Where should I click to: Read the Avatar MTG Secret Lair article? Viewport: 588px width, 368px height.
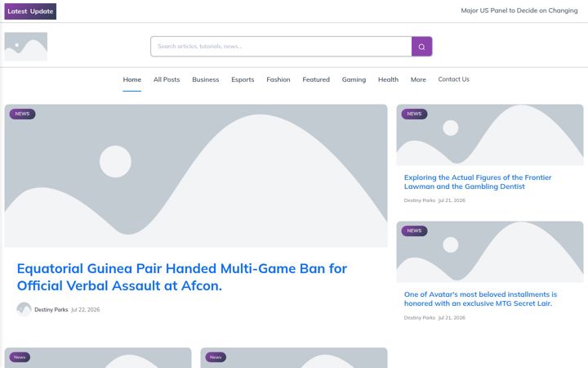(480, 299)
